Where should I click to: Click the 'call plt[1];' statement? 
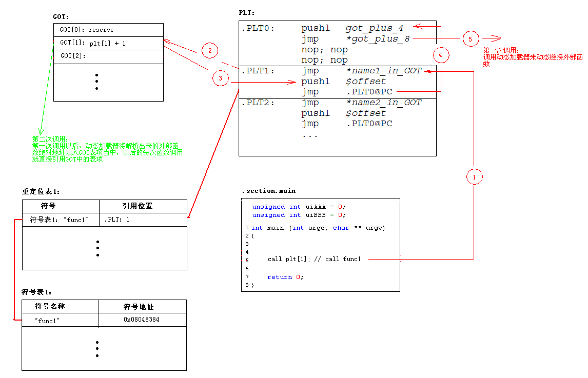click(x=289, y=259)
